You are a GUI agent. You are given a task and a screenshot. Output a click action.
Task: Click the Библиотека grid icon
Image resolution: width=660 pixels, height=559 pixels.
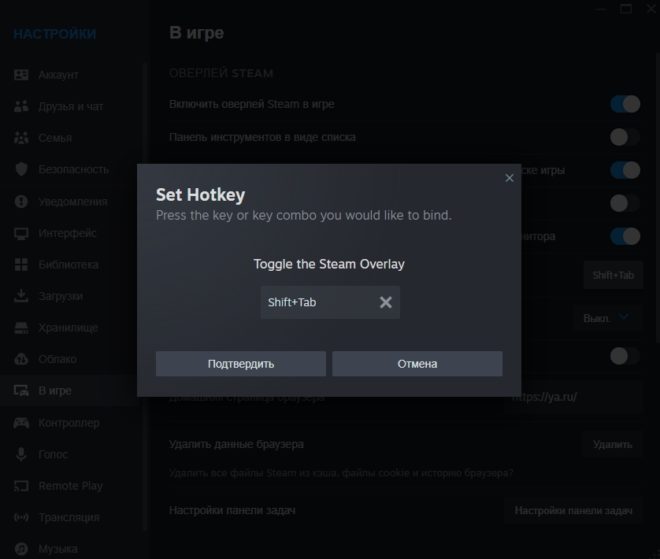coord(21,264)
